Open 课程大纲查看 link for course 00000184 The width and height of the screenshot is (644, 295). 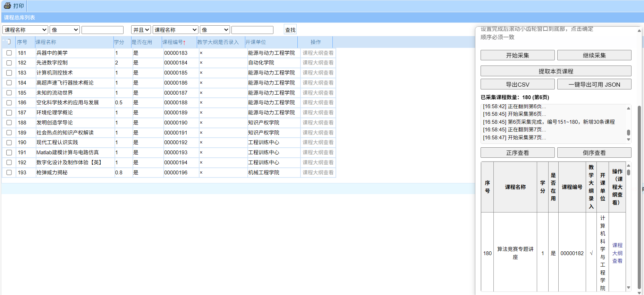tap(318, 63)
